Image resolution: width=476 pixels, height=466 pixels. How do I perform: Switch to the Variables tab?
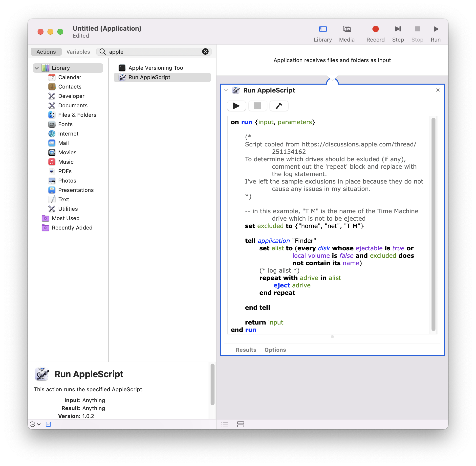pyautogui.click(x=78, y=52)
